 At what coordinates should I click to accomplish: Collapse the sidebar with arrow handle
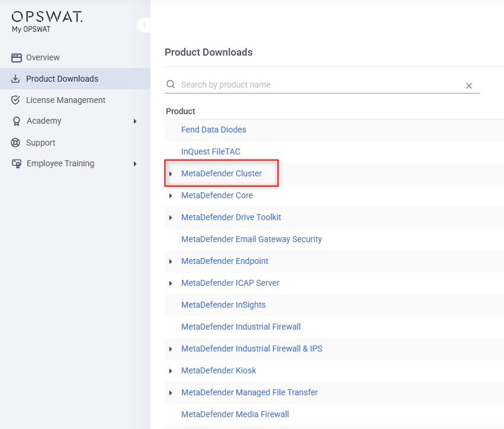click(144, 25)
